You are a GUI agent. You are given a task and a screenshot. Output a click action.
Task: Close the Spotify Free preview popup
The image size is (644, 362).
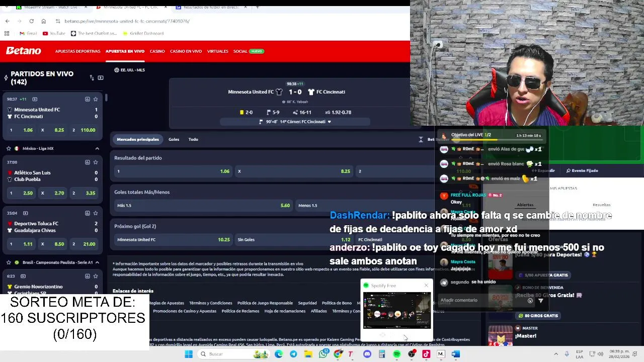(426, 286)
